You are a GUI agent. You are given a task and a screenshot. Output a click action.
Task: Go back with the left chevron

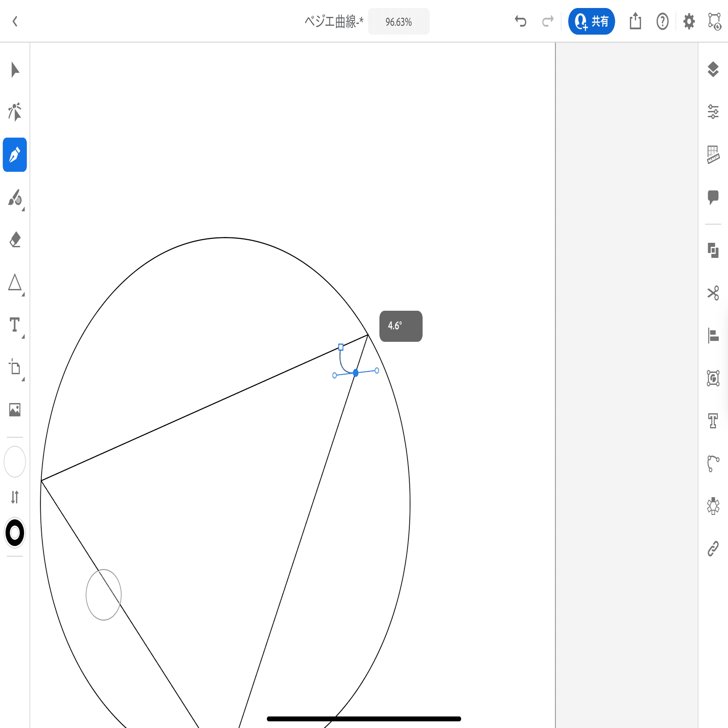[15, 21]
